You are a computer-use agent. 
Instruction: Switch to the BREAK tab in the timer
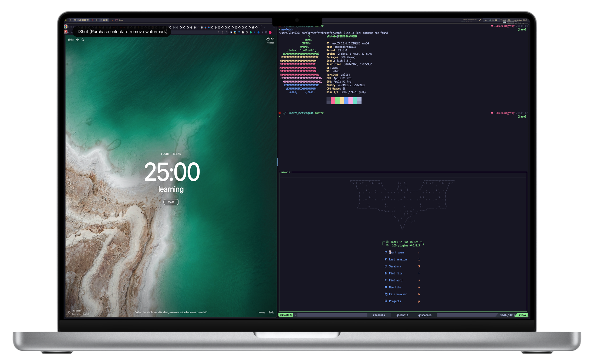point(177,154)
